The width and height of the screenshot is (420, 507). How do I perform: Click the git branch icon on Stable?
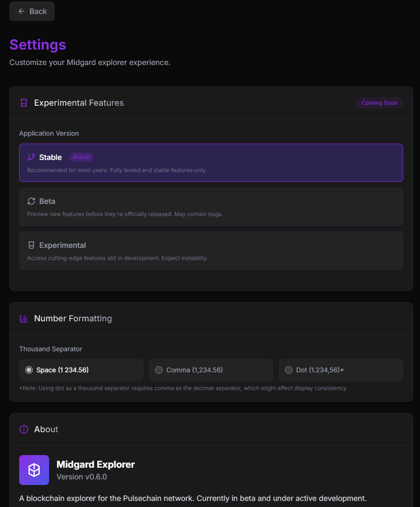point(31,157)
